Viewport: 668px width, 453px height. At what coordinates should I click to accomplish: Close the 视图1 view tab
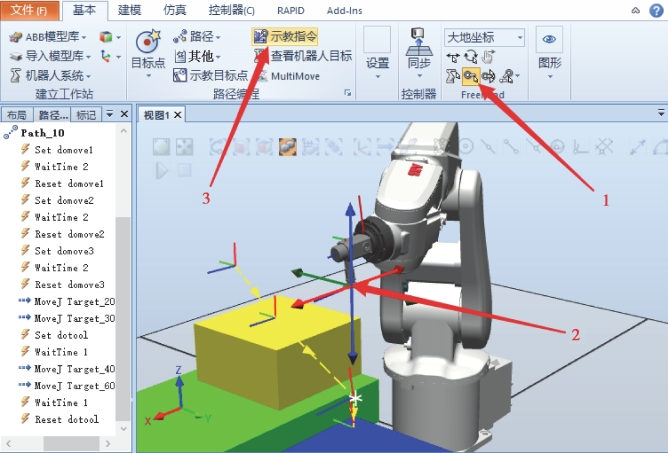pyautogui.click(x=178, y=115)
